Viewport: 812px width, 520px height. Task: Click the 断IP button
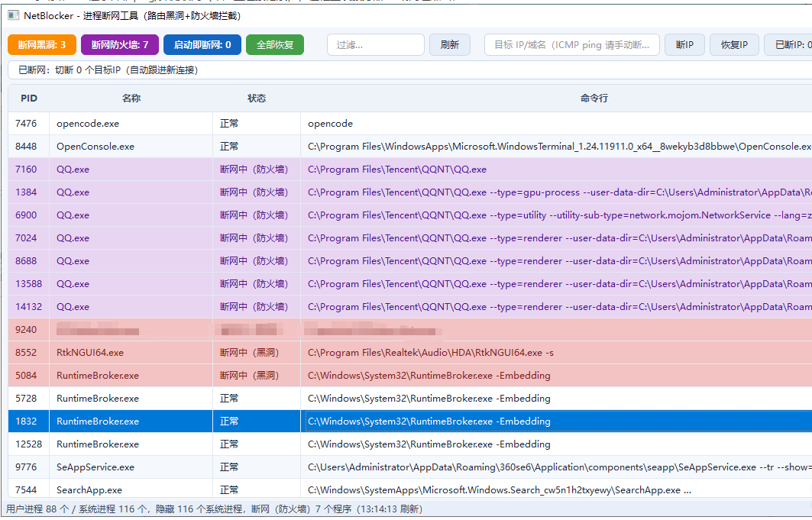[684, 45]
